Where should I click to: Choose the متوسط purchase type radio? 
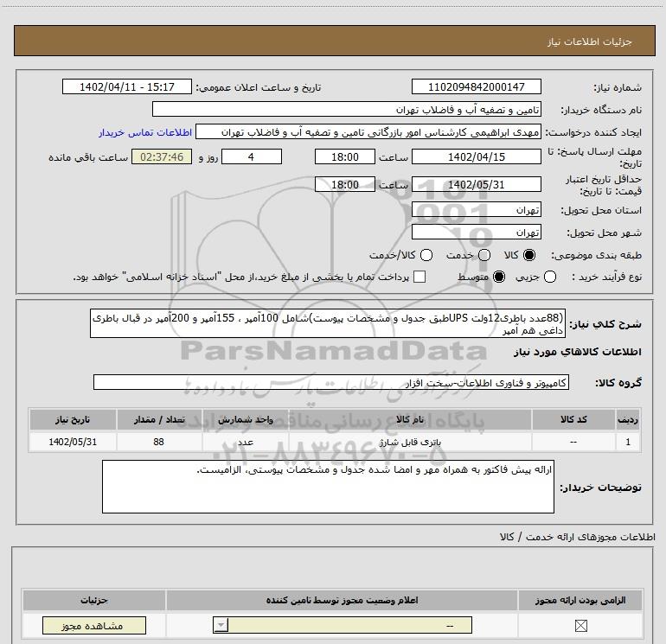coord(499,277)
